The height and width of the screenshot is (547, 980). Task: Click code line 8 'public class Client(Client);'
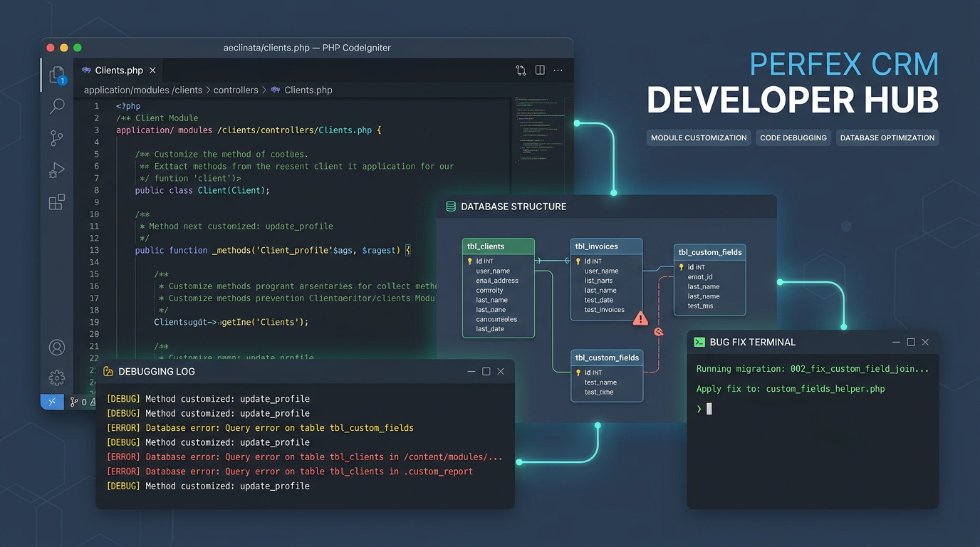203,191
